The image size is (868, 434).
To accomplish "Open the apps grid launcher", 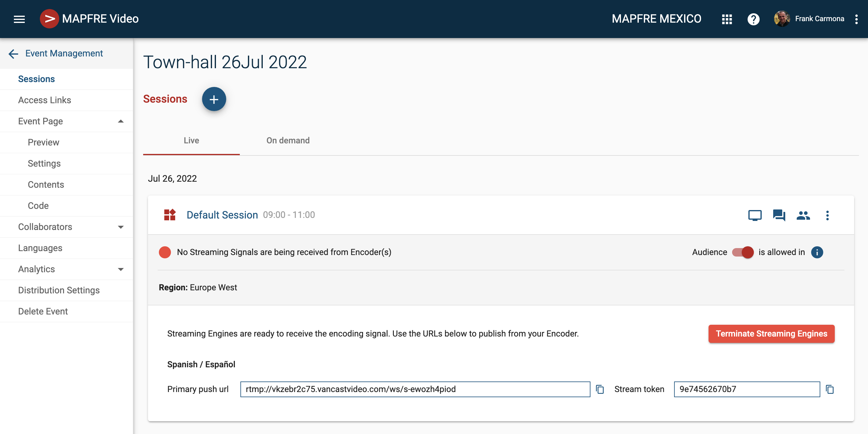I will (727, 19).
